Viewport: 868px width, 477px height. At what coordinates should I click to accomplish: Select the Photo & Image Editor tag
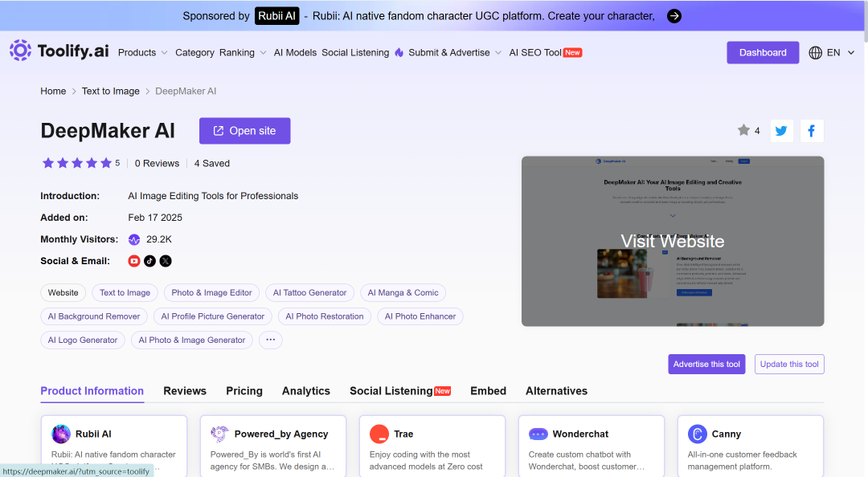pos(211,293)
